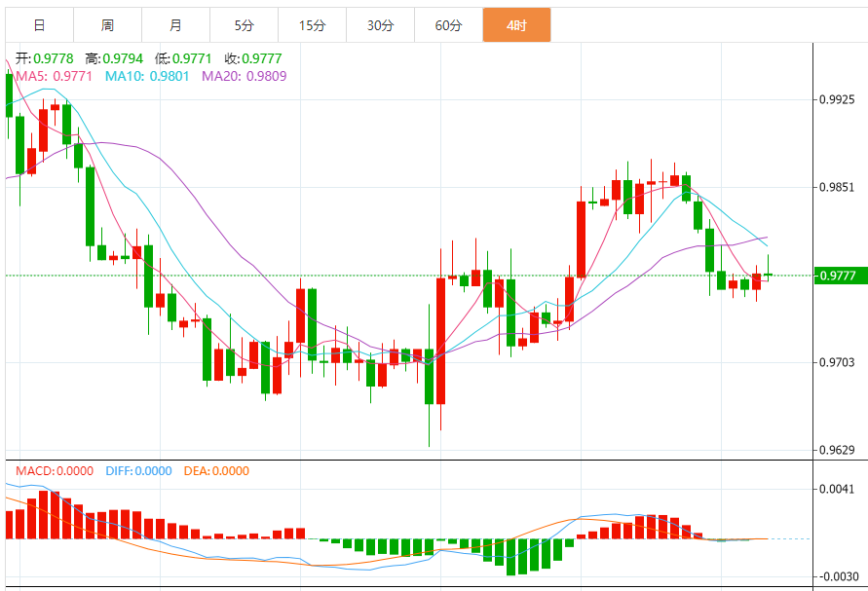Click the 0.0041 MACD axis label
The image size is (868, 591).
[837, 489]
